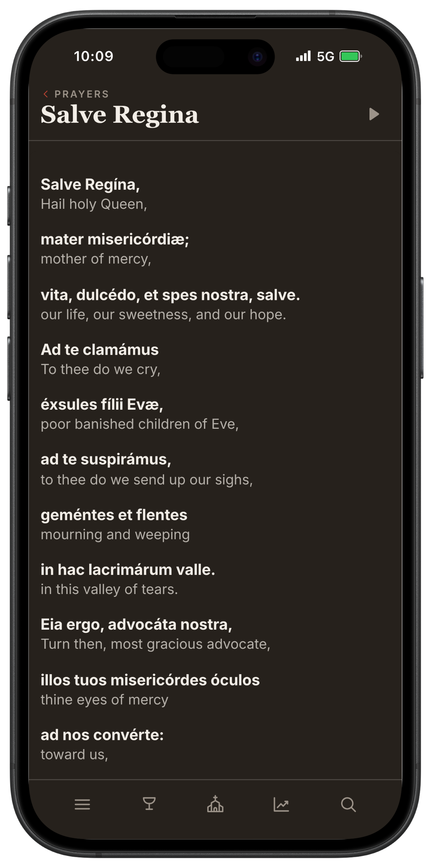
Task: Tap the translation "in this valley of tears."
Action: [109, 589]
